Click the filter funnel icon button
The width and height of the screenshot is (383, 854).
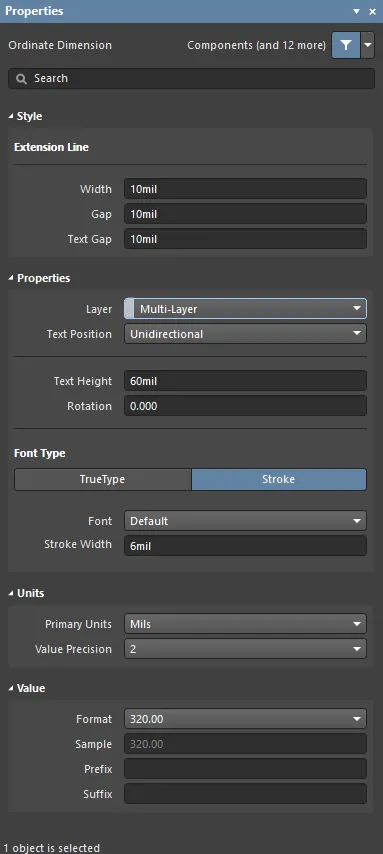point(345,45)
